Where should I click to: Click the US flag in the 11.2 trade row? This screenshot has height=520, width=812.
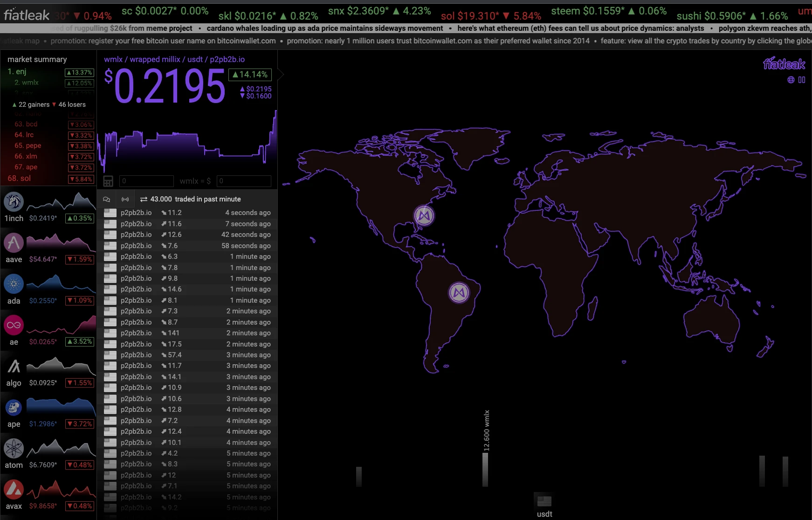click(110, 213)
